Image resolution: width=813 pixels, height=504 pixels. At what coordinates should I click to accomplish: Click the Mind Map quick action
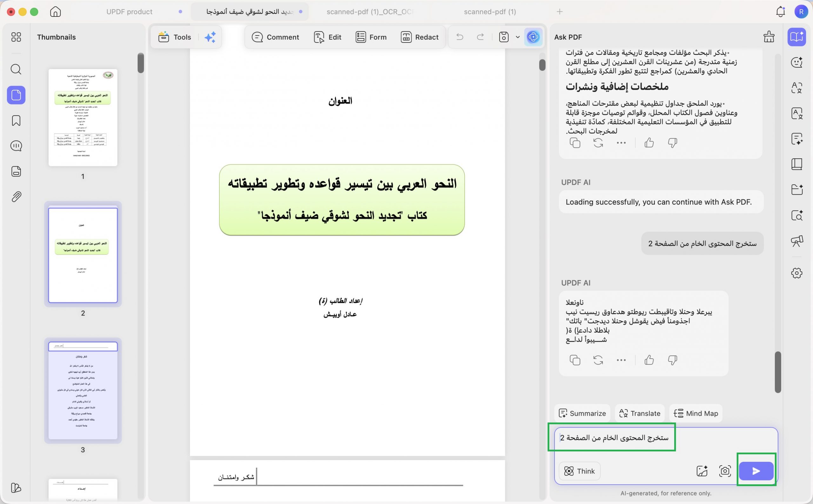pos(695,413)
